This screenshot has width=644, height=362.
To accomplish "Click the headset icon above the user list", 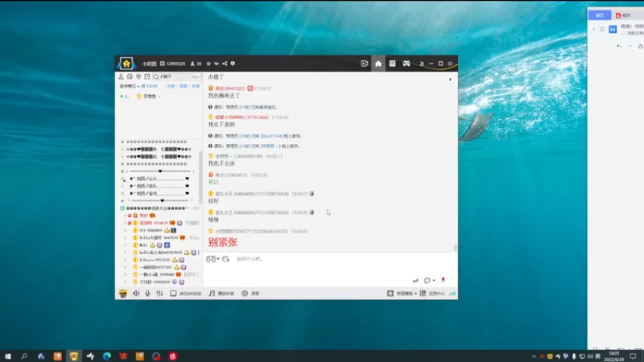I will coord(130,76).
